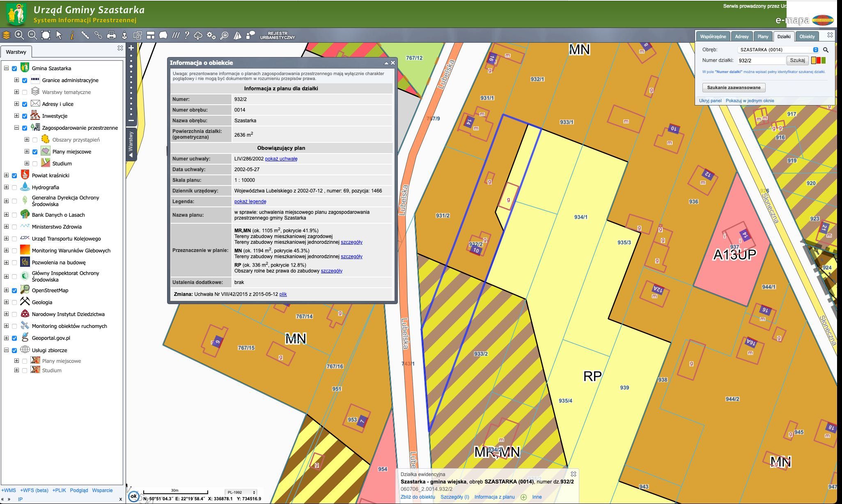Click the triple slash hatching icon
The width and height of the screenshot is (842, 504).
pos(176,35)
